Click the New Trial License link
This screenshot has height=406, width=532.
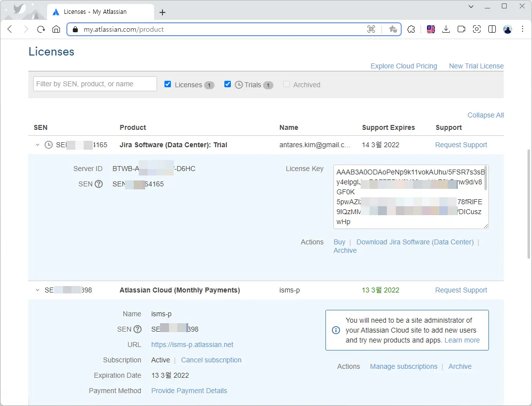coord(476,66)
